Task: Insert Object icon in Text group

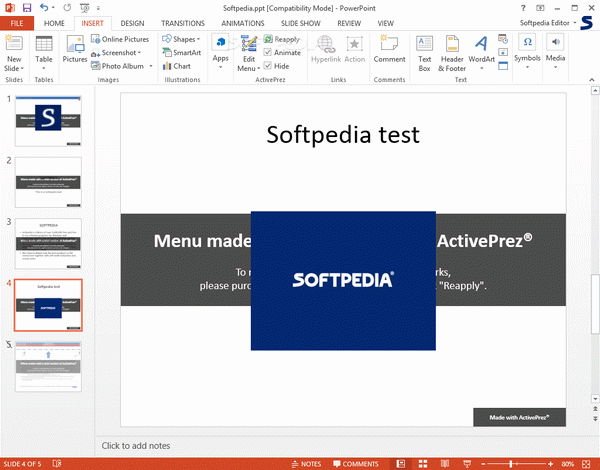Action: click(x=503, y=66)
